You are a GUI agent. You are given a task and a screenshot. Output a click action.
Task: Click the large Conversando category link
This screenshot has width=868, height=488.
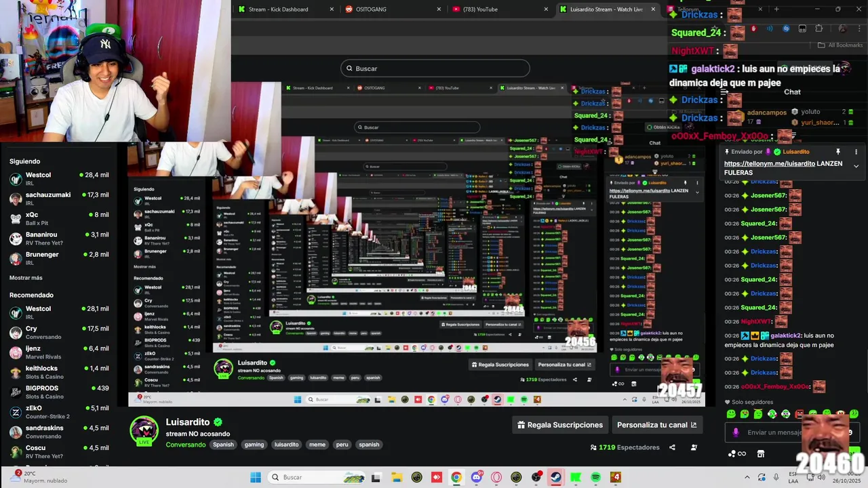[186, 445]
